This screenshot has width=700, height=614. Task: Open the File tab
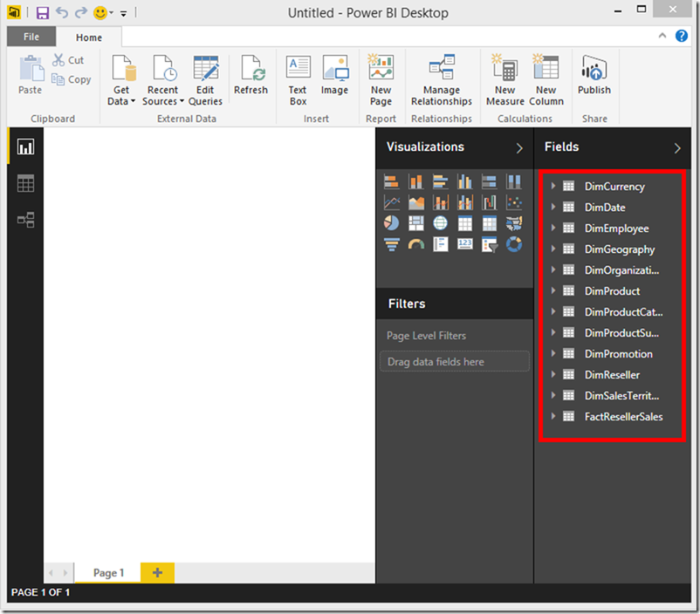click(31, 37)
